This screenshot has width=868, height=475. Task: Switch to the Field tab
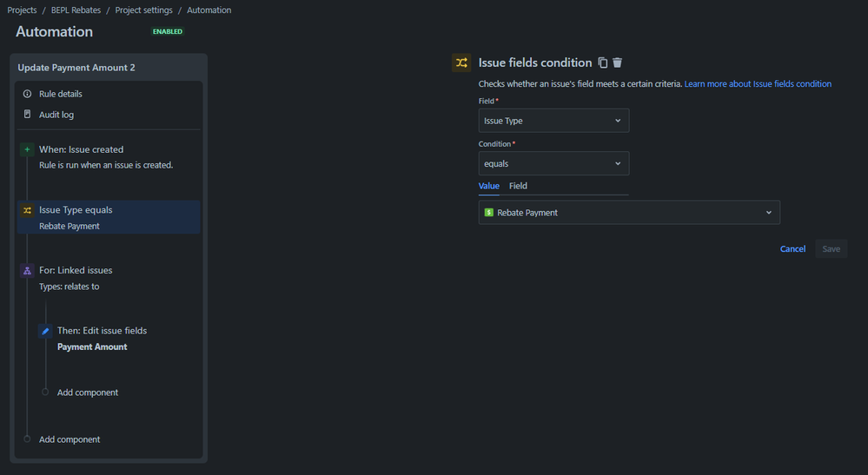(x=518, y=186)
